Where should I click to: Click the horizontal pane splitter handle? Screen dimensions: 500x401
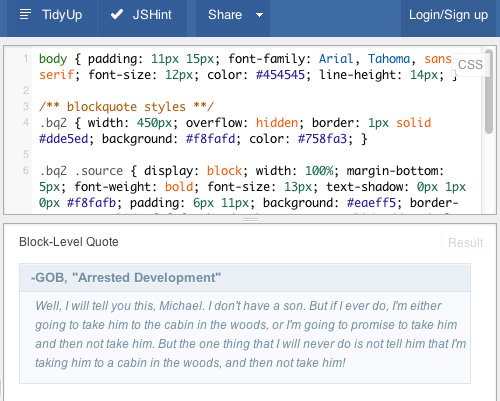point(250,219)
